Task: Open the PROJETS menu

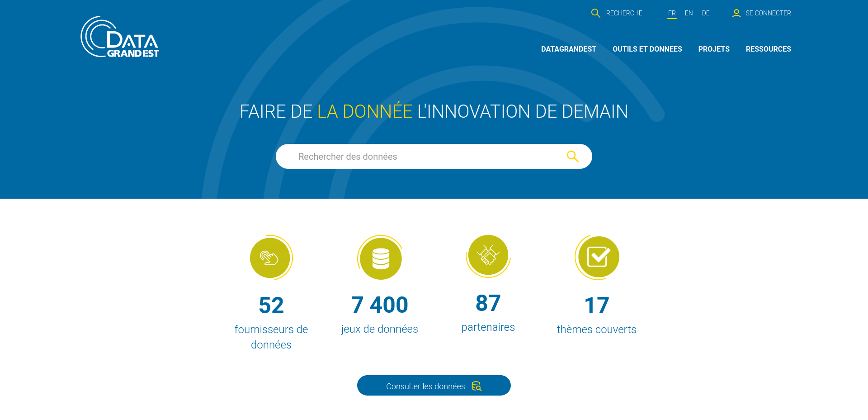Action: 714,49
